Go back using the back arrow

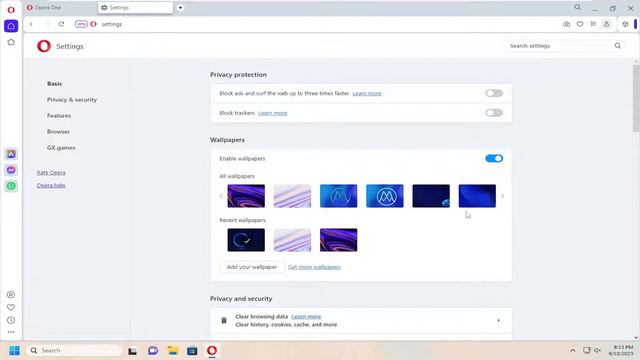(x=31, y=24)
